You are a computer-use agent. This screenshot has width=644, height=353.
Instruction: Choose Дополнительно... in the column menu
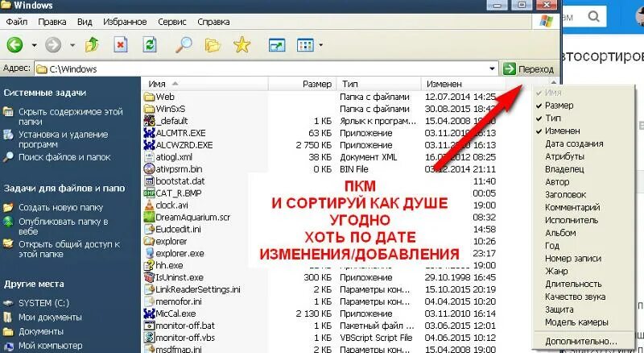[583, 342]
